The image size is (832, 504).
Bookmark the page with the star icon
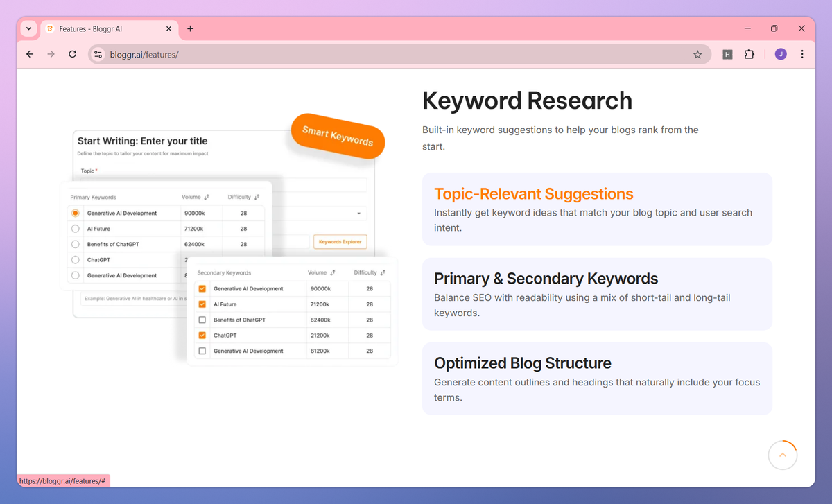click(697, 53)
